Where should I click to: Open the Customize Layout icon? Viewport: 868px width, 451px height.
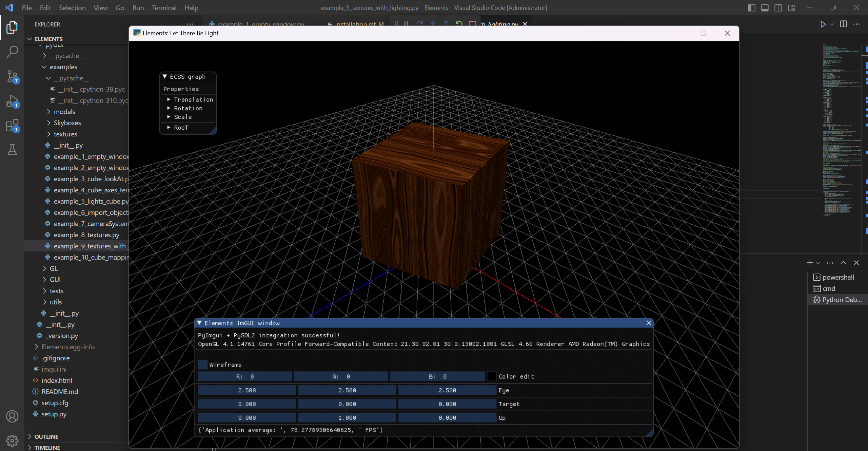791,7
